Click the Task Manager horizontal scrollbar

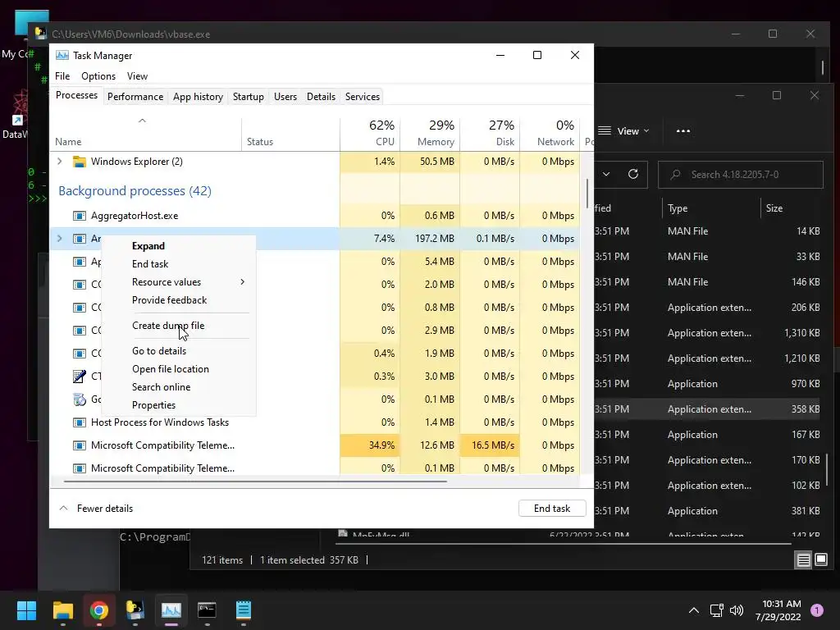[x=256, y=481]
